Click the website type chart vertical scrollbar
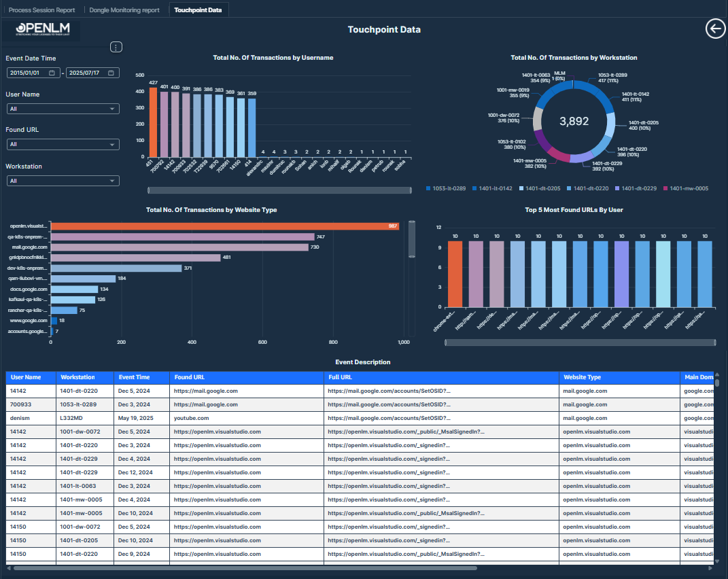This screenshot has width=728, height=579. tap(411, 239)
